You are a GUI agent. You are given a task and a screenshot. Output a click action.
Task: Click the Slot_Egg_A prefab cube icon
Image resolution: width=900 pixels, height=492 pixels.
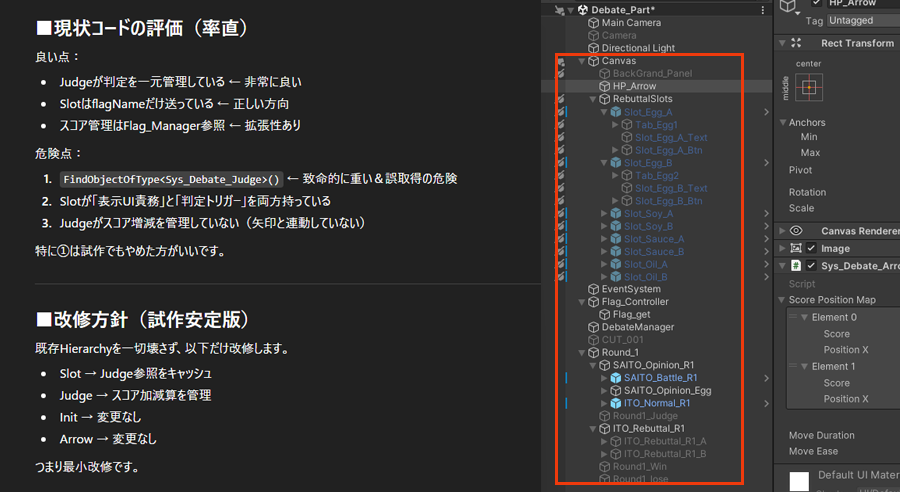(x=616, y=112)
